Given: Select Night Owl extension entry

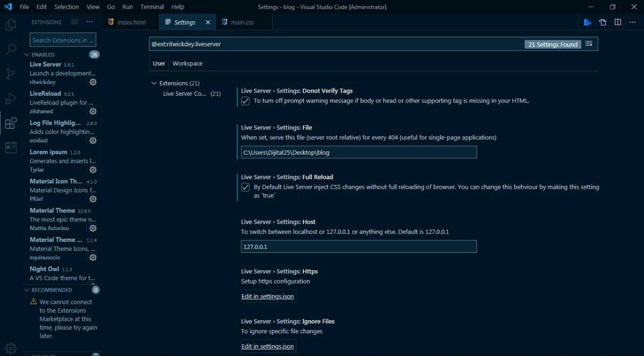Looking at the screenshot, I should [62, 274].
